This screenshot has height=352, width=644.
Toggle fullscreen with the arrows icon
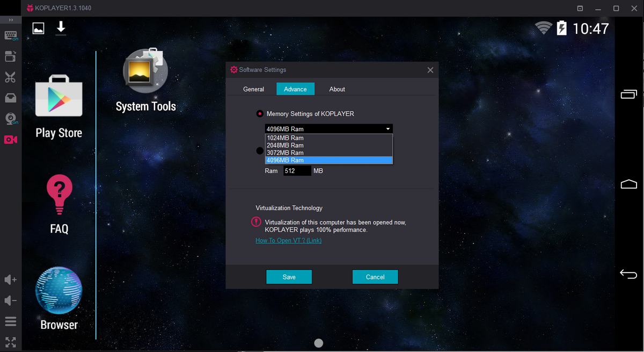click(x=10, y=342)
